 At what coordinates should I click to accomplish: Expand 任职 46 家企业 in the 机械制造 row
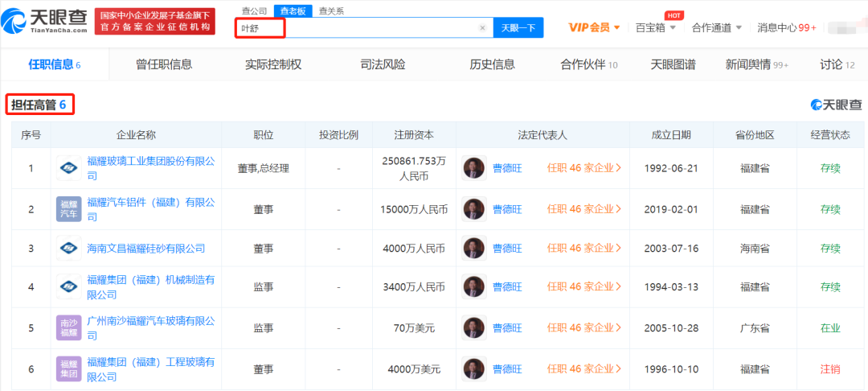pos(584,287)
